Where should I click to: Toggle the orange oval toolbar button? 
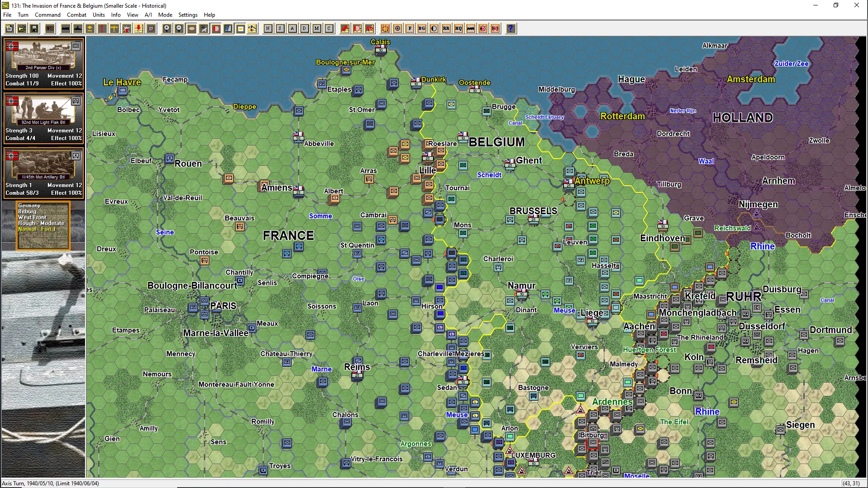pyautogui.click(x=192, y=28)
